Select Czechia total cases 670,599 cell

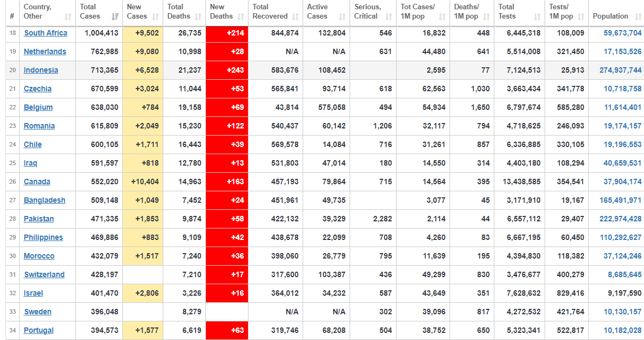click(99, 89)
